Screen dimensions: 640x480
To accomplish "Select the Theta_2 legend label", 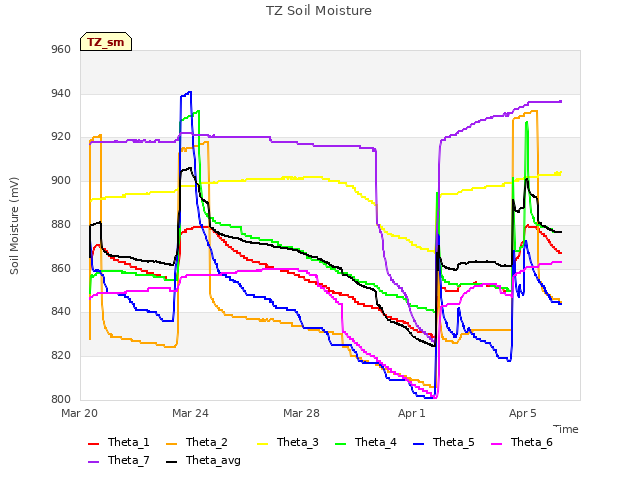I will pyautogui.click(x=207, y=442).
